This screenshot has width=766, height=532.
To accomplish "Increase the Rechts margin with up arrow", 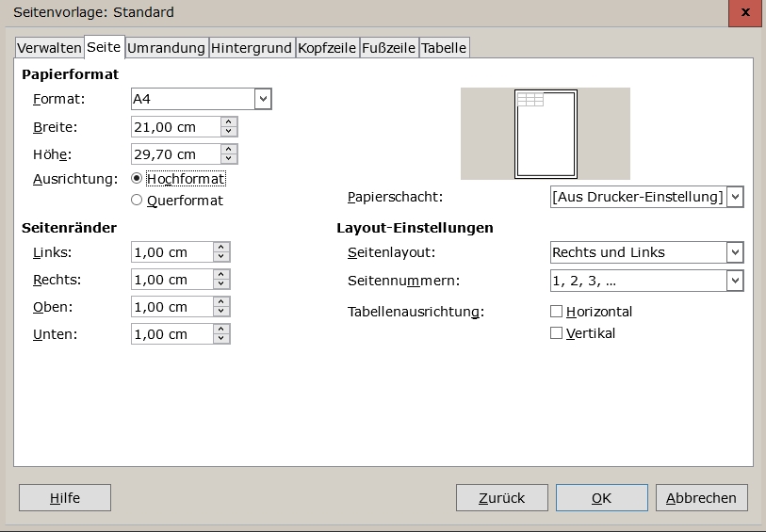I will click(x=221, y=275).
